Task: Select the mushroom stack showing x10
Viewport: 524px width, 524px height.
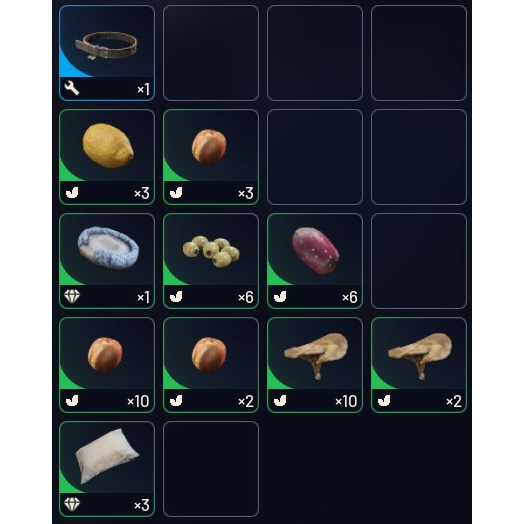Action: (x=315, y=365)
